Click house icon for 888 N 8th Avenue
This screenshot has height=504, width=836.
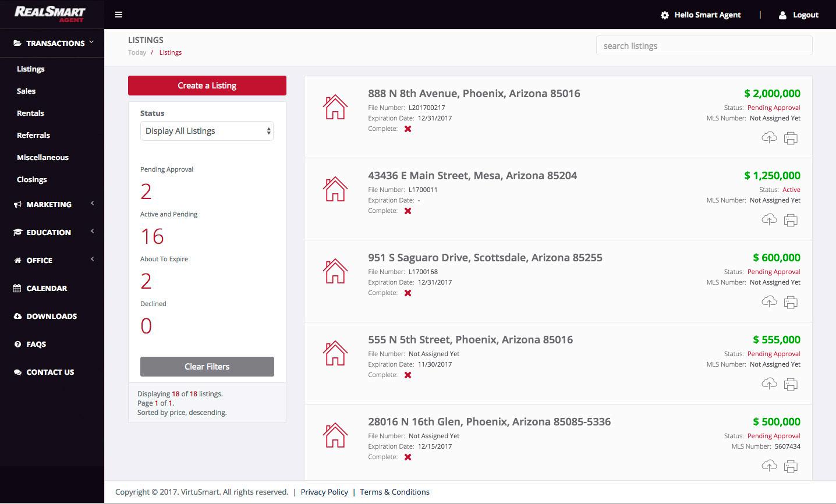click(335, 107)
